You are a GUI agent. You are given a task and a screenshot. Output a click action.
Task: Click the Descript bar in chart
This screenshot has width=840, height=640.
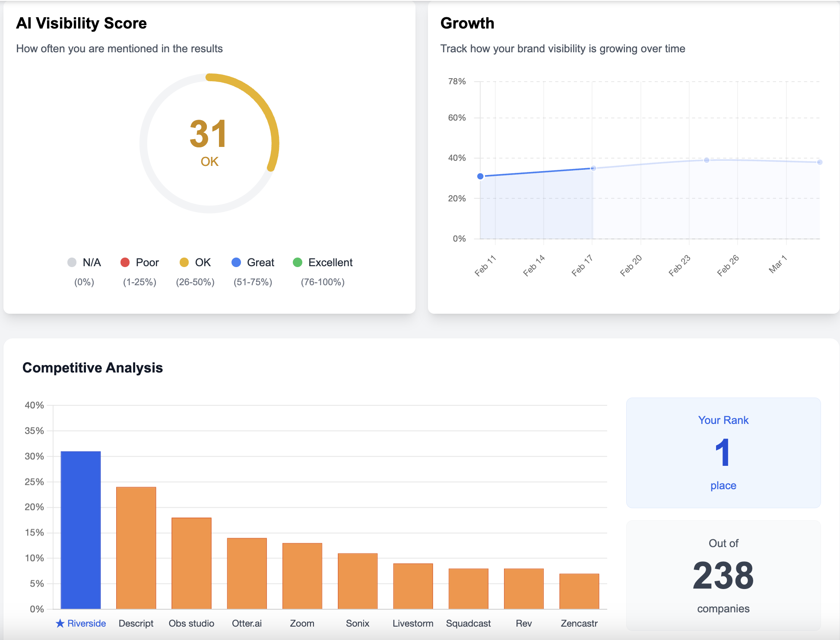[136, 548]
